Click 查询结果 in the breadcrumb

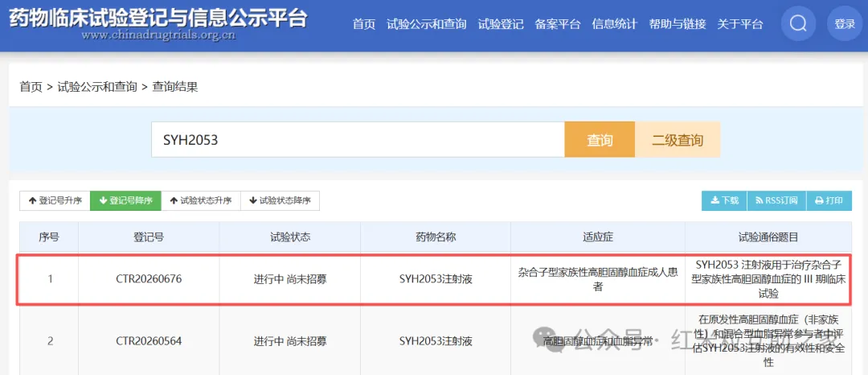point(175,87)
